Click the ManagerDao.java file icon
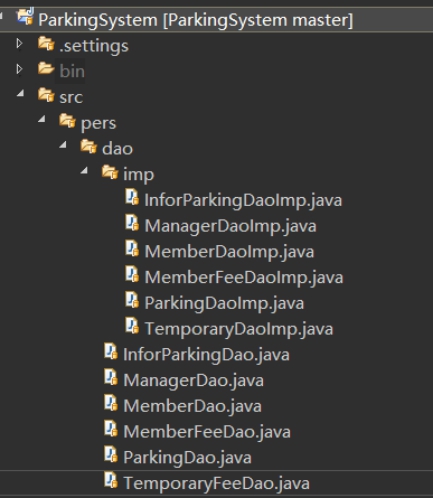This screenshot has height=499, width=434. tap(111, 377)
